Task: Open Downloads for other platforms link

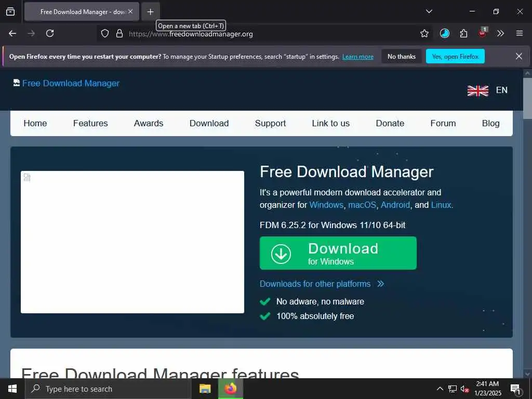Action: (x=322, y=284)
